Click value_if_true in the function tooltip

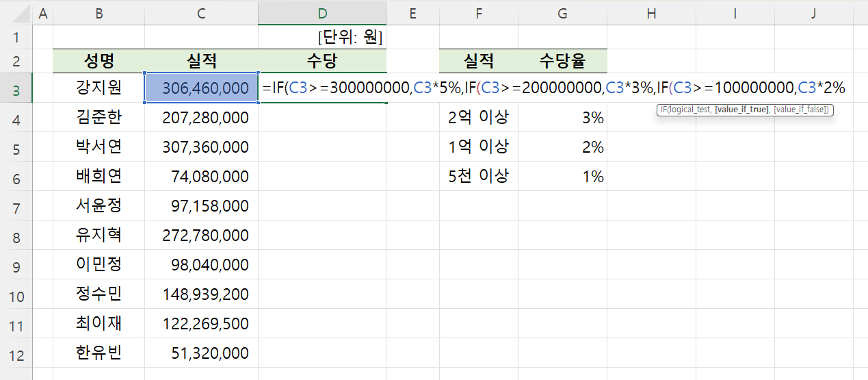pos(741,110)
